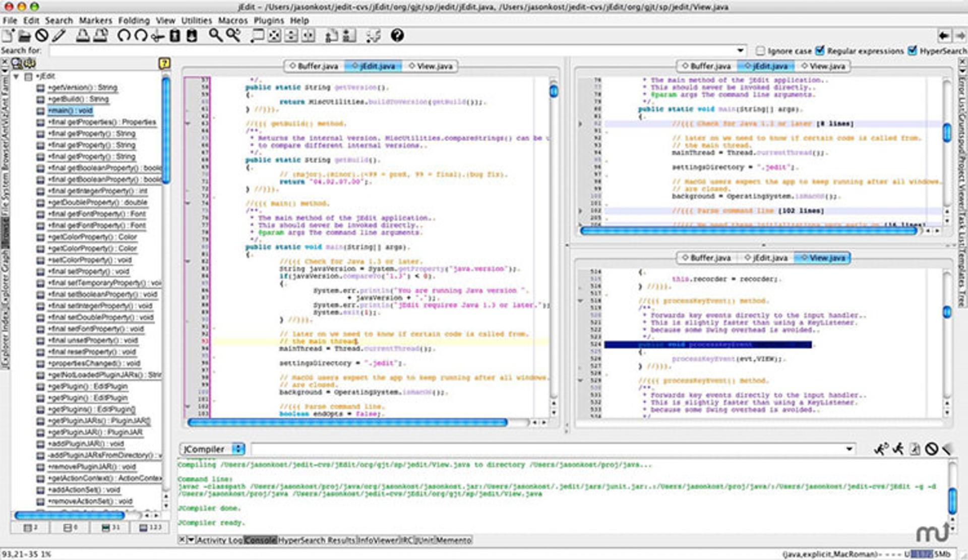Image resolution: width=968 pixels, height=560 pixels.
Task: Click the Search for input field
Action: (x=392, y=50)
